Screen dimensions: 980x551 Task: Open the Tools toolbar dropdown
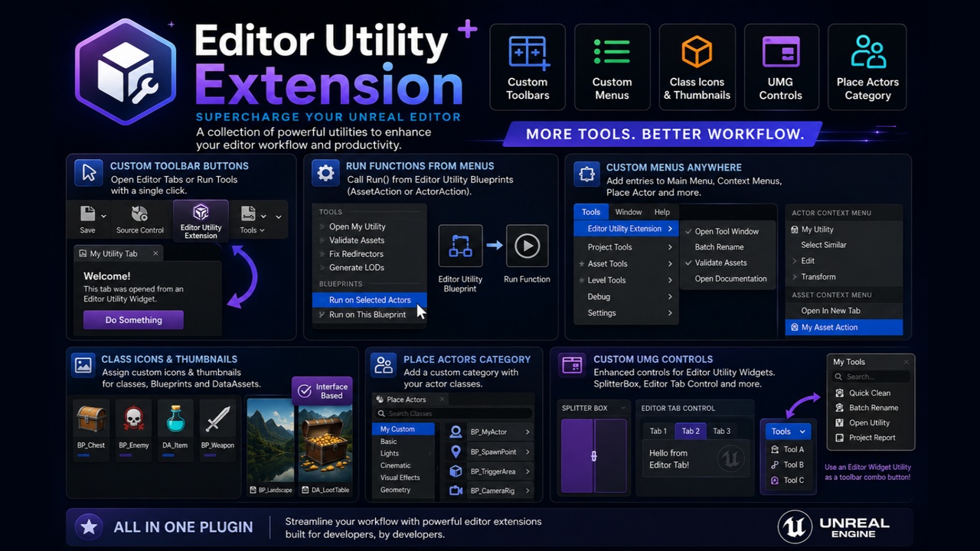point(253,220)
